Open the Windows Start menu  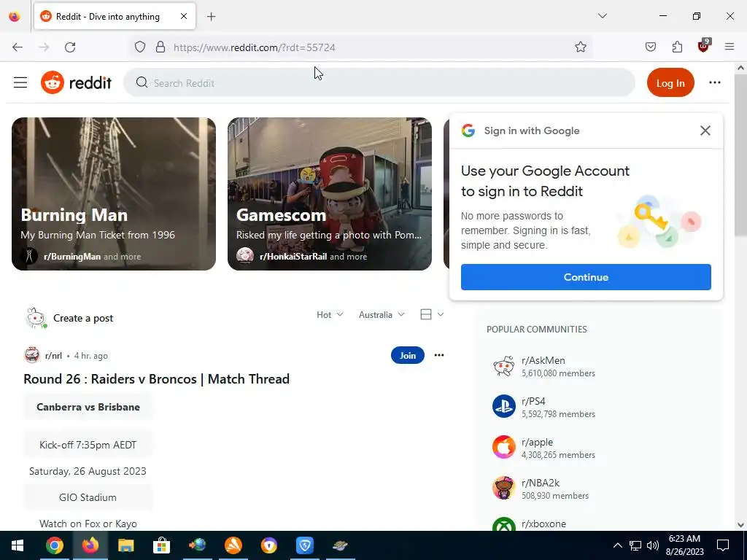pos(18,545)
